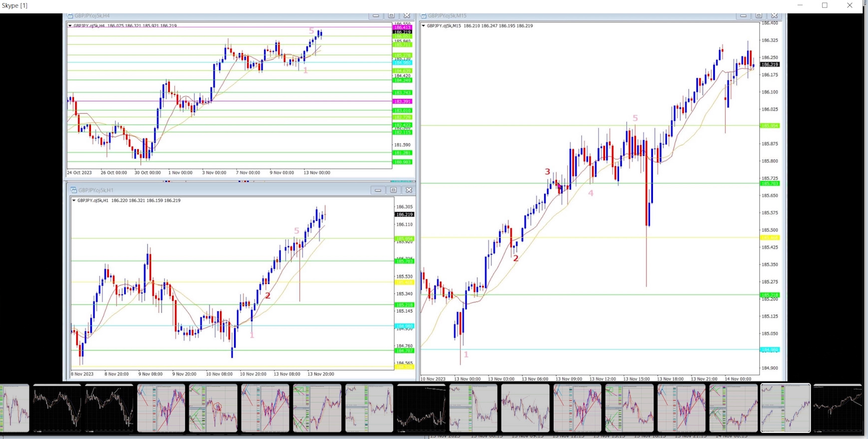Click the GBPJPY H1 chart window icon
The height and width of the screenshot is (439, 868).
(x=73, y=190)
